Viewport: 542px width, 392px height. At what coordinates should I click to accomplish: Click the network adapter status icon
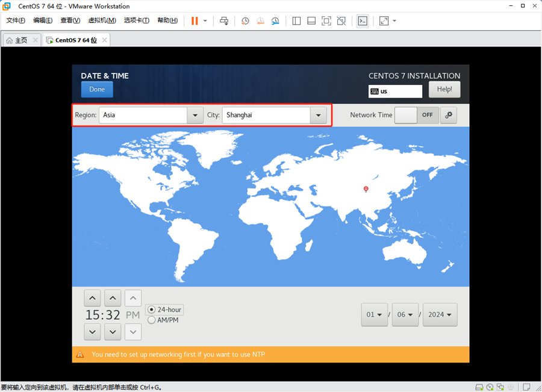click(x=500, y=387)
